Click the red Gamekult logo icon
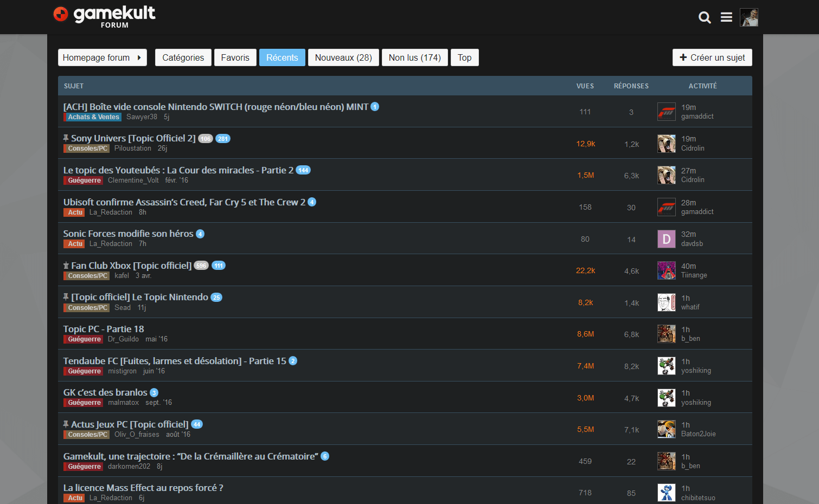 pyautogui.click(x=60, y=16)
